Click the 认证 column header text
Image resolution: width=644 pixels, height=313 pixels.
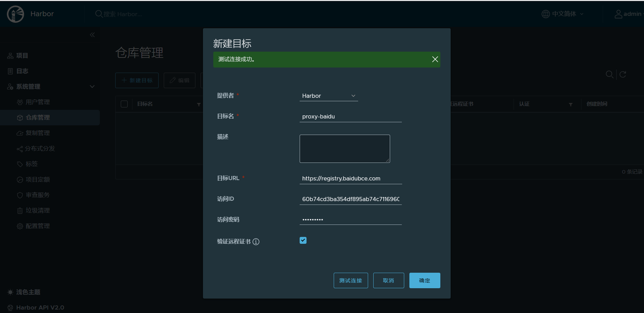[524, 104]
